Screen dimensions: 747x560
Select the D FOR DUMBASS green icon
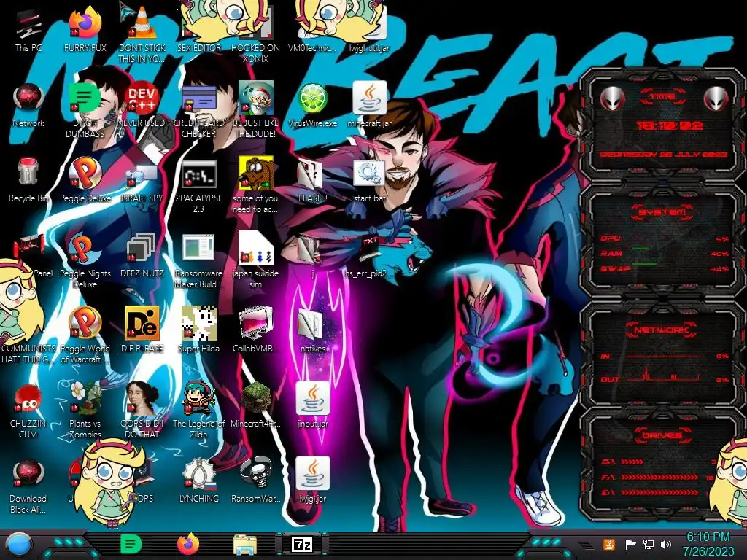(85, 111)
